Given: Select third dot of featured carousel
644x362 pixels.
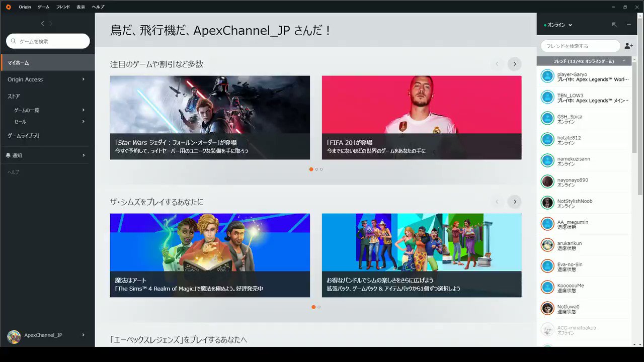Looking at the screenshot, I should pos(321,169).
